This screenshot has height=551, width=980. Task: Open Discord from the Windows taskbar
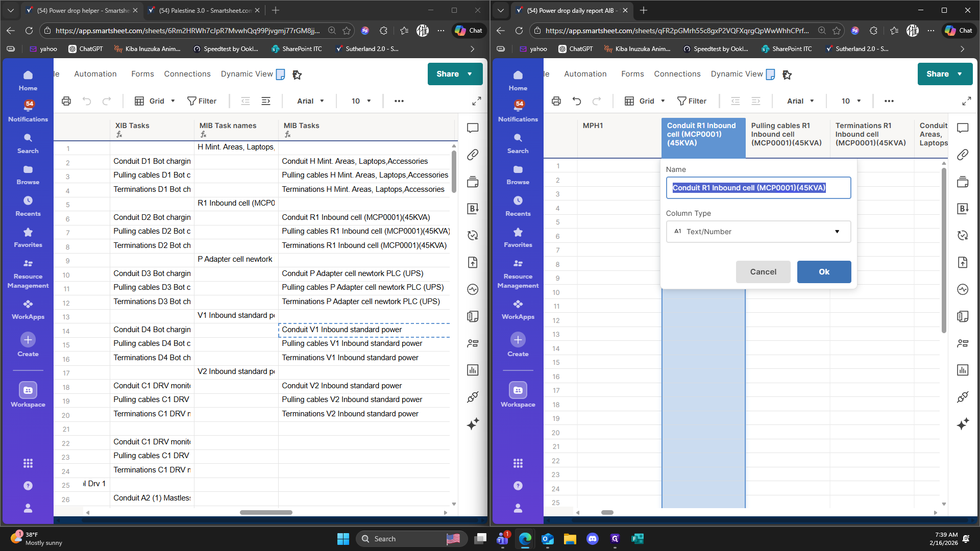[593, 539]
